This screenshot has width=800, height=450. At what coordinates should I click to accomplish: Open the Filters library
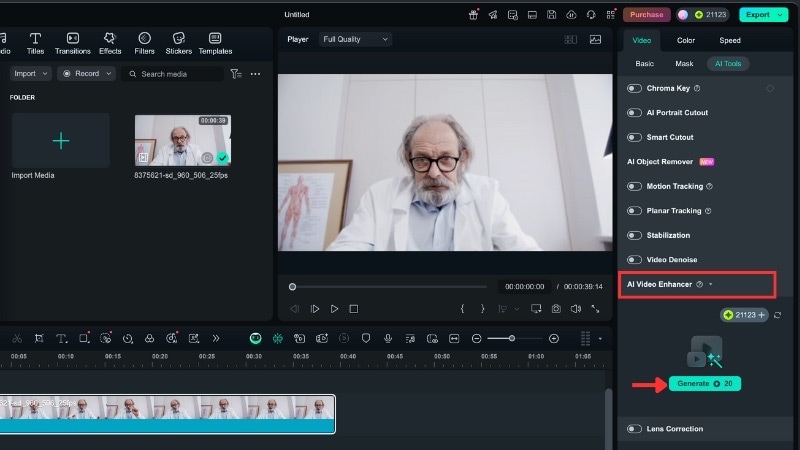(144, 43)
